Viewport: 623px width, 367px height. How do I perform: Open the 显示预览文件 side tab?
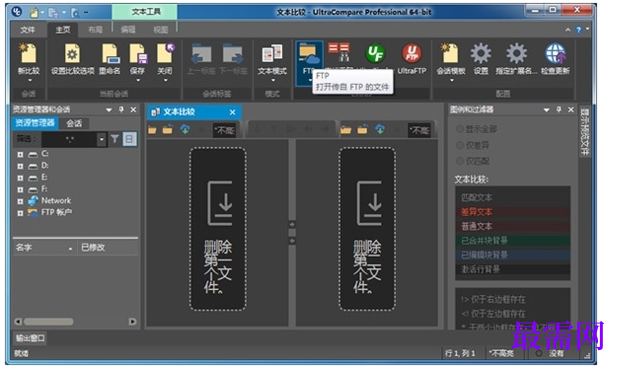click(x=585, y=131)
